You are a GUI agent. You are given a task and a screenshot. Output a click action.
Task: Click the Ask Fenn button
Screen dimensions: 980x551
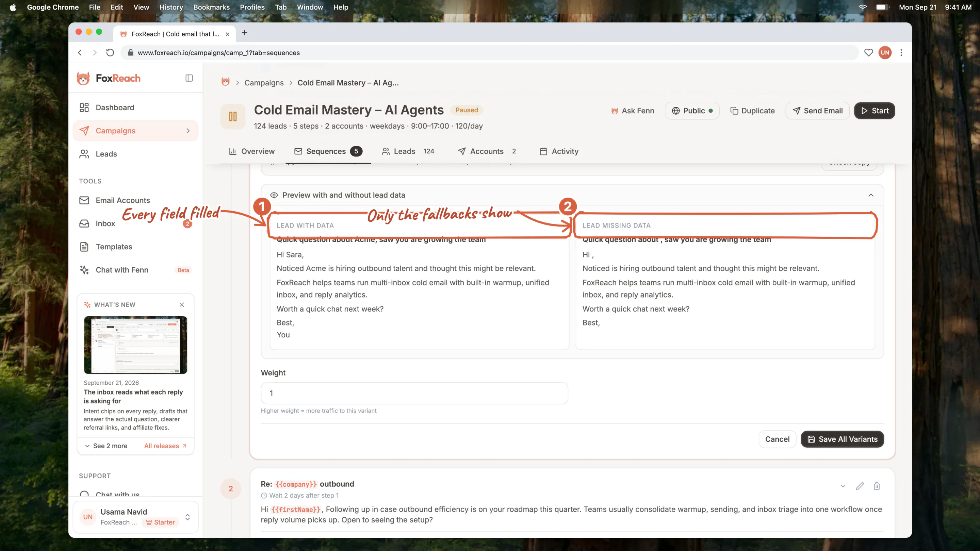pyautogui.click(x=632, y=111)
